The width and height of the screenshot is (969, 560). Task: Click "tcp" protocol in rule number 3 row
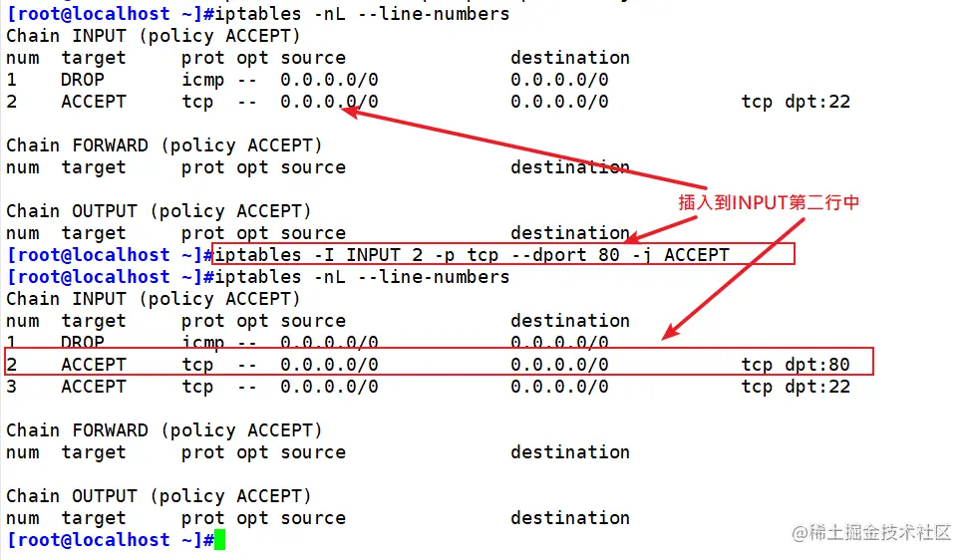click(x=197, y=388)
